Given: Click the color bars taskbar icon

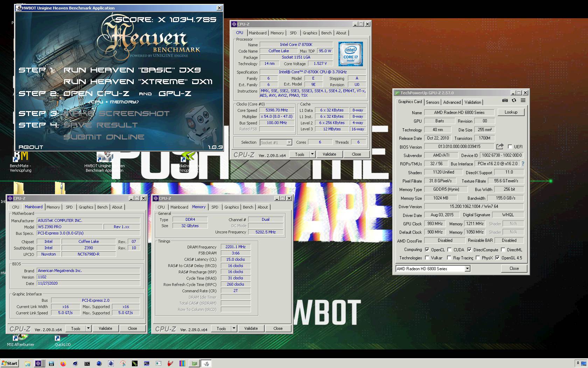Looking at the screenshot, I should (182, 364).
